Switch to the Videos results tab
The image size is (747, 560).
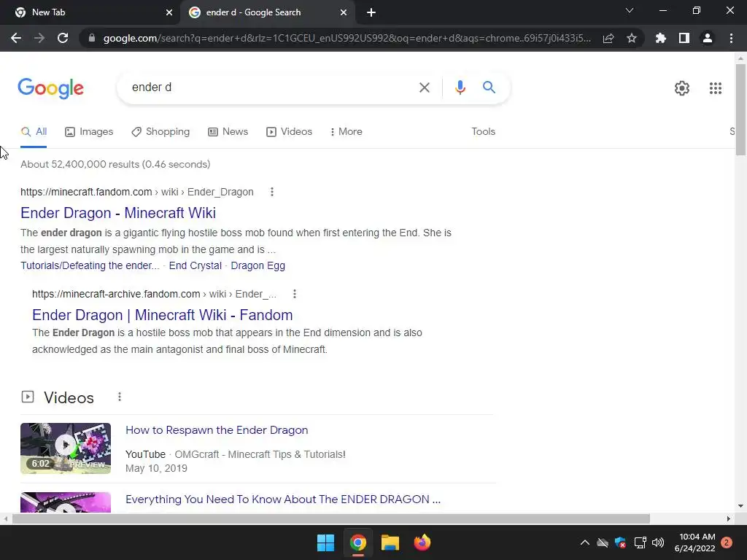click(x=289, y=132)
